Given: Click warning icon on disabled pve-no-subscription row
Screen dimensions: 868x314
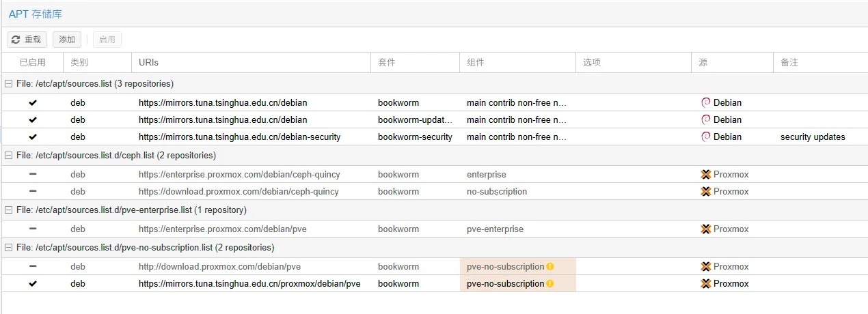Looking at the screenshot, I should point(550,266).
